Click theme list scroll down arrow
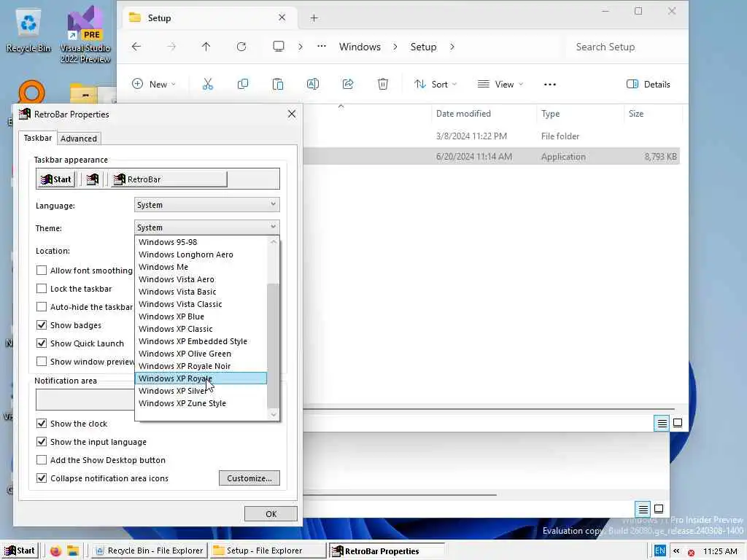Viewport: 747px width, 560px height. coord(273,414)
